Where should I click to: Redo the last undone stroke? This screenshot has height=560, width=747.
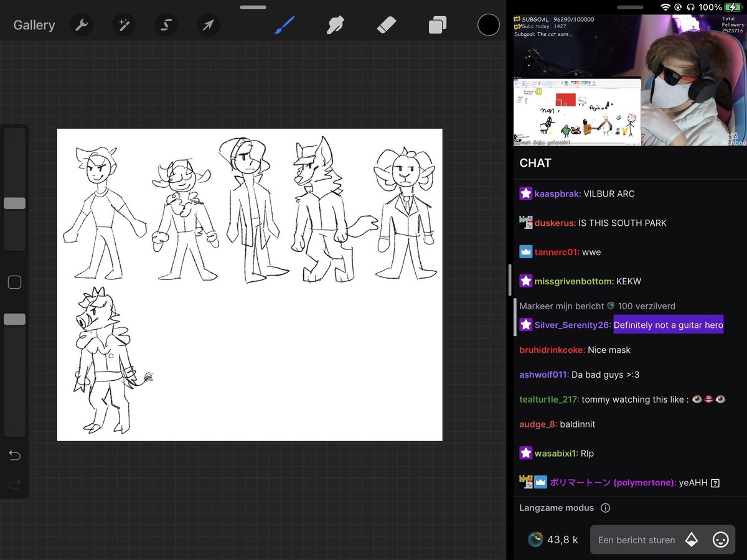(14, 484)
